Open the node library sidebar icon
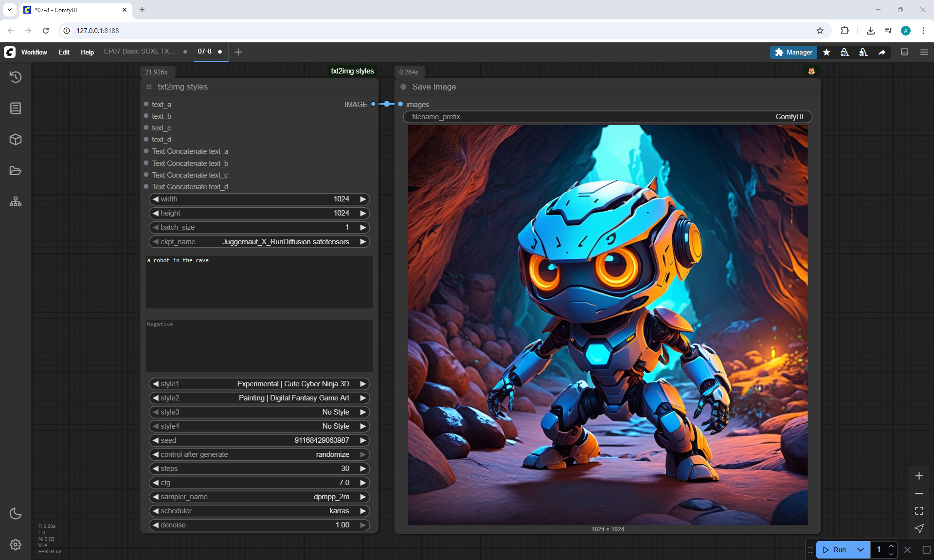The width and height of the screenshot is (934, 560). (x=16, y=108)
